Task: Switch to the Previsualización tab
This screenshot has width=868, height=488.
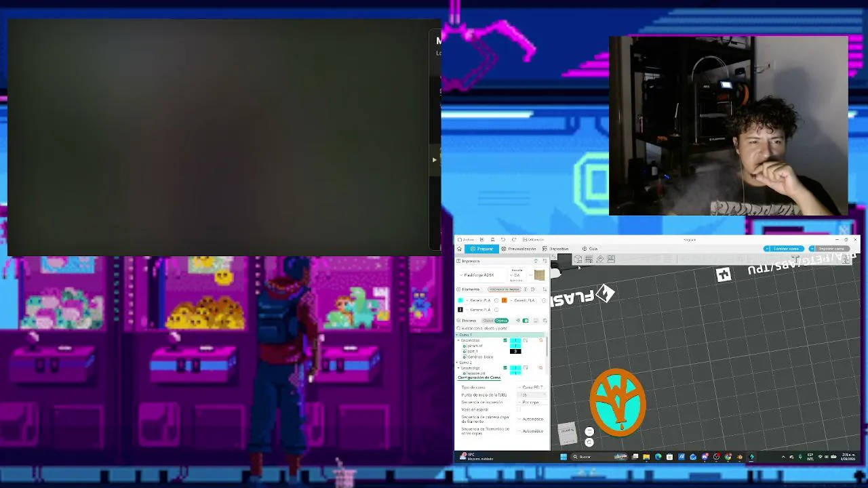Action: (x=519, y=249)
